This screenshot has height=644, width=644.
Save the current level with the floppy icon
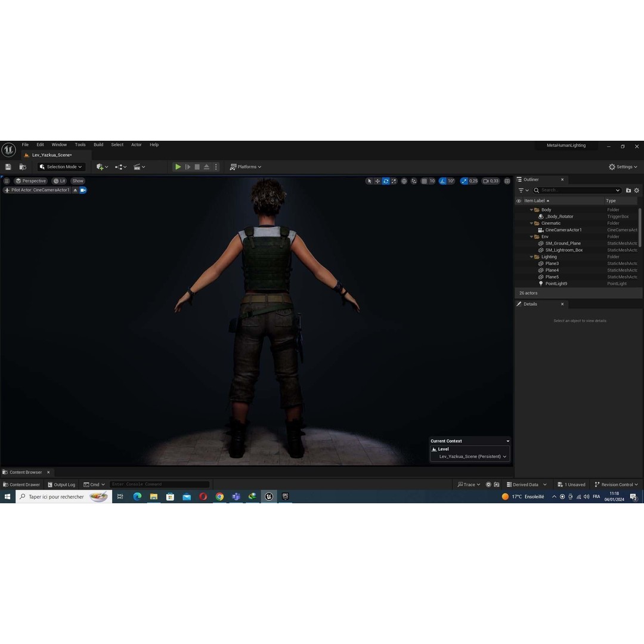(8, 167)
